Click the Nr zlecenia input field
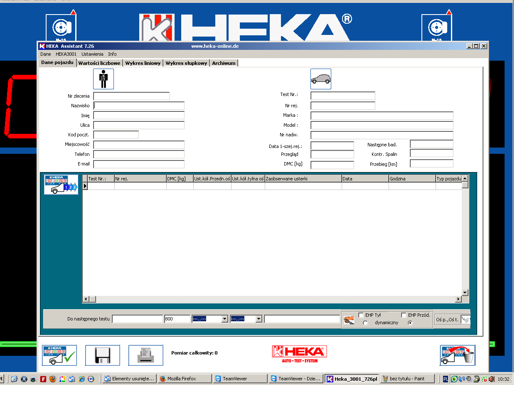The height and width of the screenshot is (399, 532). [x=131, y=96]
